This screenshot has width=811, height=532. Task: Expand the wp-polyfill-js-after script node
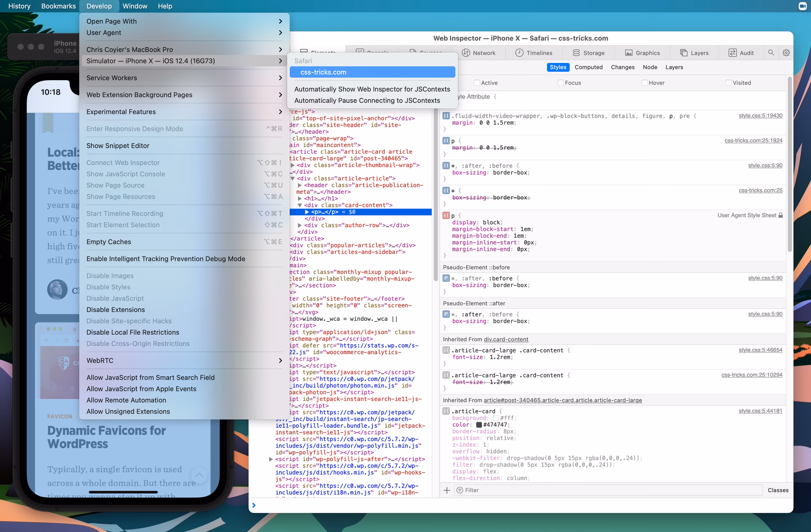pyautogui.click(x=271, y=459)
